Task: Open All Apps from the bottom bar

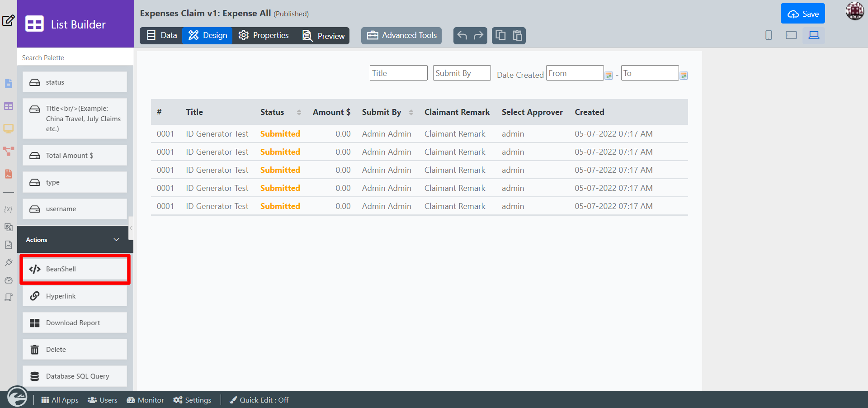Action: [60, 400]
